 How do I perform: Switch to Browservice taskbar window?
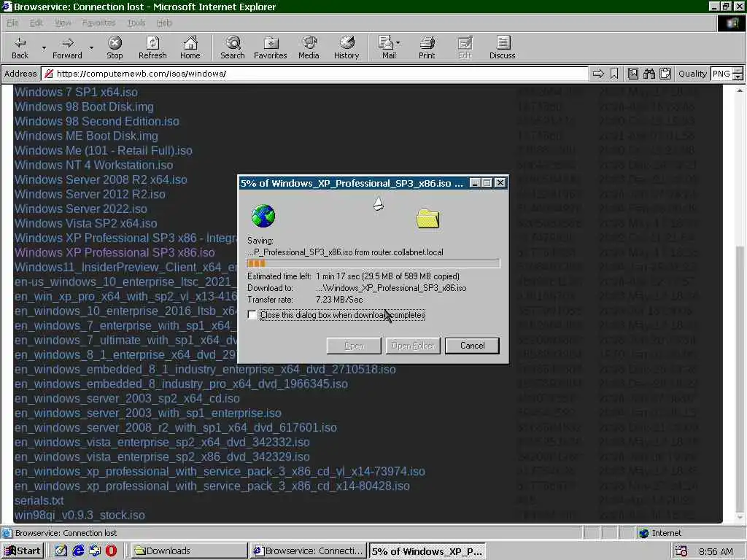[309, 551]
